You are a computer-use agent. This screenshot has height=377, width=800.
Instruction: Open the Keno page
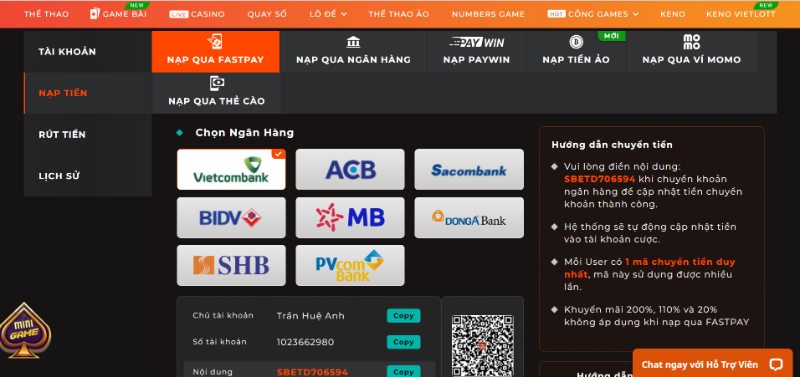672,14
